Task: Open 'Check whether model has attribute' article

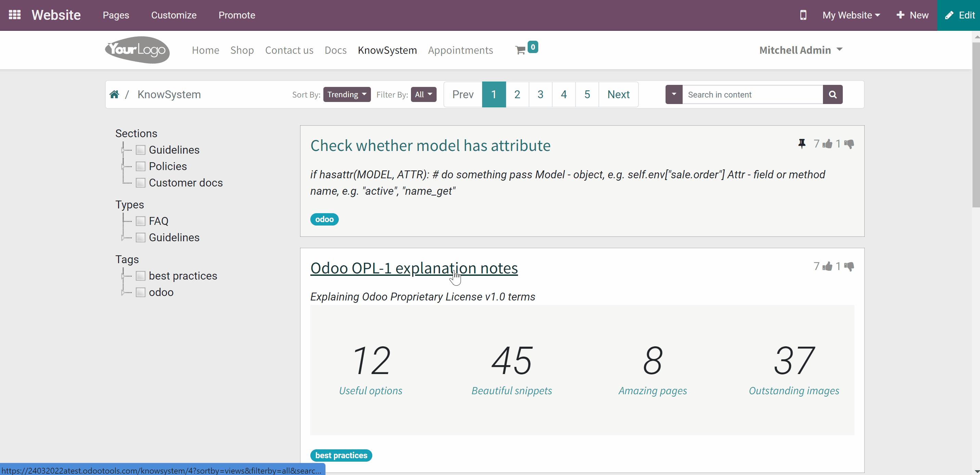Action: (x=430, y=145)
